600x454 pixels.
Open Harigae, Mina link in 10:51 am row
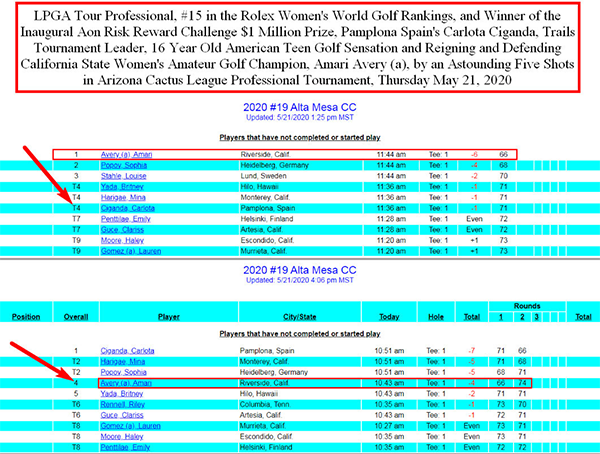point(122,361)
